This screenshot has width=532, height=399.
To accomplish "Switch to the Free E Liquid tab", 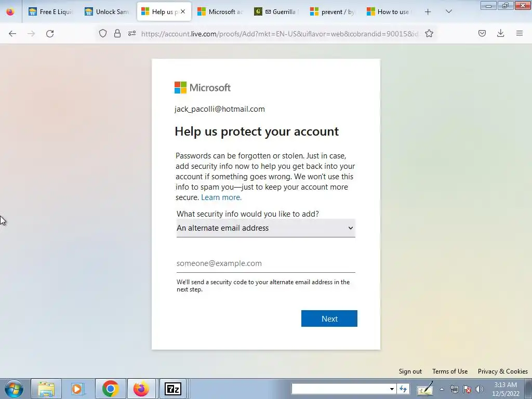I will coord(51,12).
